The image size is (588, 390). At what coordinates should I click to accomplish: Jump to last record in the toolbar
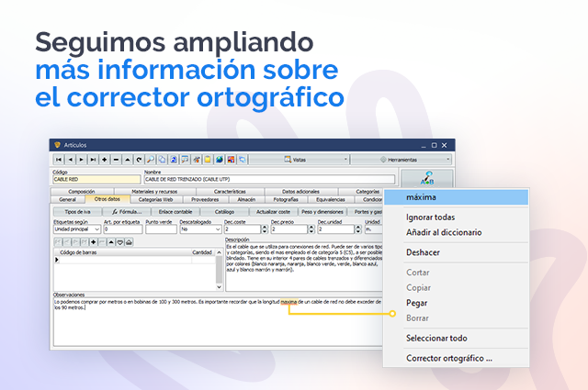point(93,159)
